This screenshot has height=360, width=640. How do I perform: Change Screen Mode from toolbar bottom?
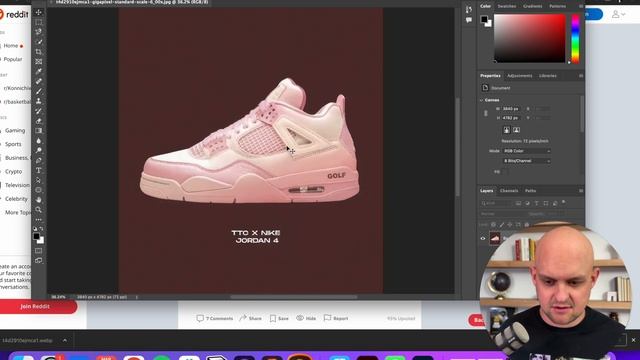point(39,260)
